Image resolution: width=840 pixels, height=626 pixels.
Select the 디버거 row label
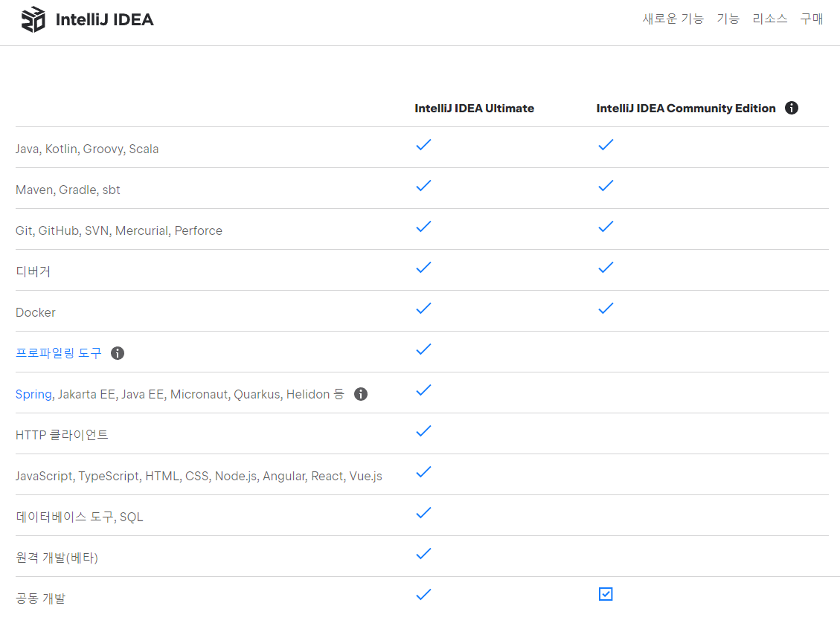[33, 271]
